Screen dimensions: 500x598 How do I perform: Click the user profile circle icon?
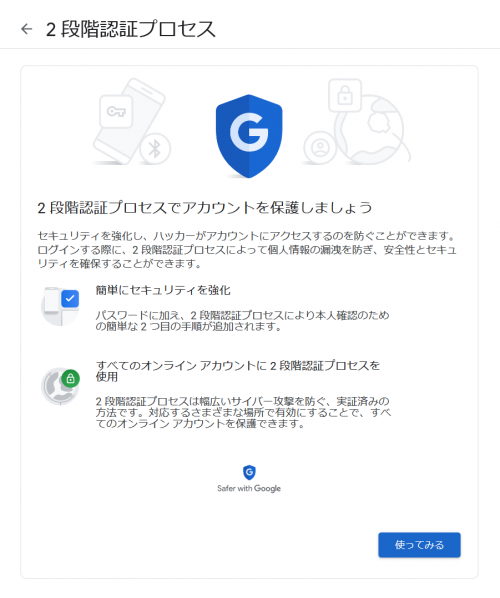(320, 148)
